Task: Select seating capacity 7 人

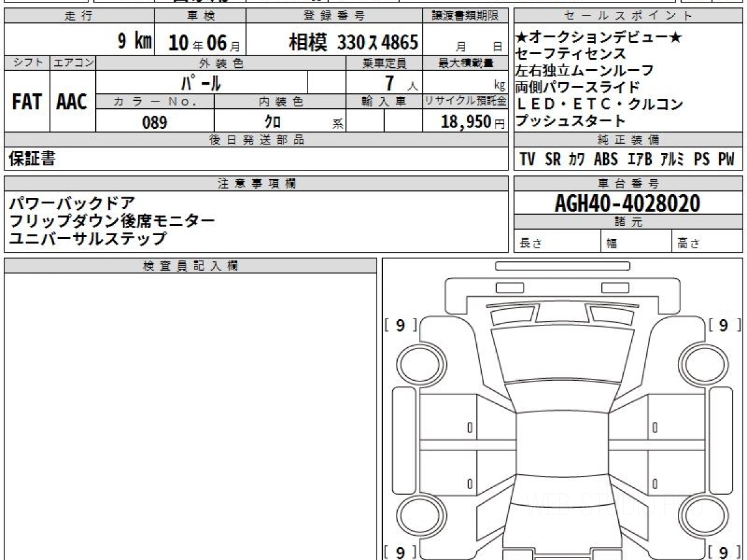Action: tap(402, 83)
